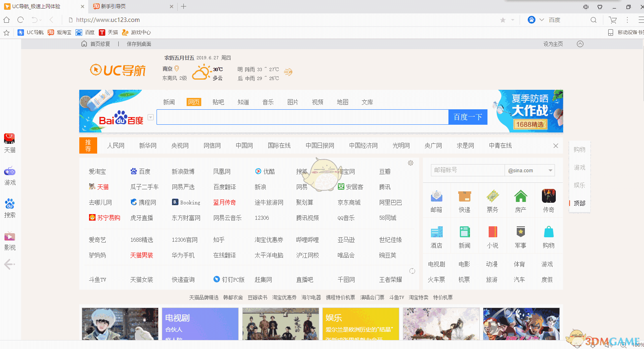This screenshot has height=349, width=644.
Task: Open the 京东商城 site link
Action: [x=349, y=202]
